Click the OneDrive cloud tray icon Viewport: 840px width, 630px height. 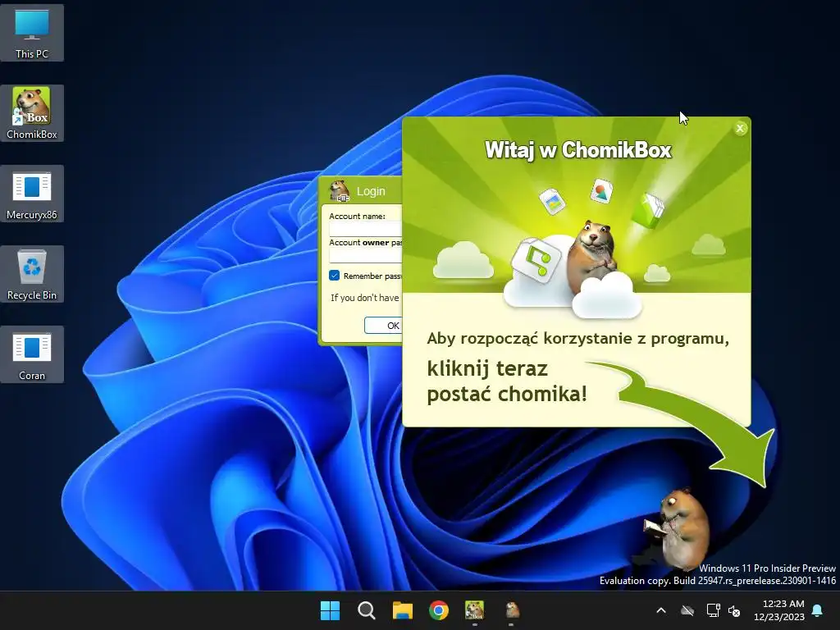pos(687,610)
